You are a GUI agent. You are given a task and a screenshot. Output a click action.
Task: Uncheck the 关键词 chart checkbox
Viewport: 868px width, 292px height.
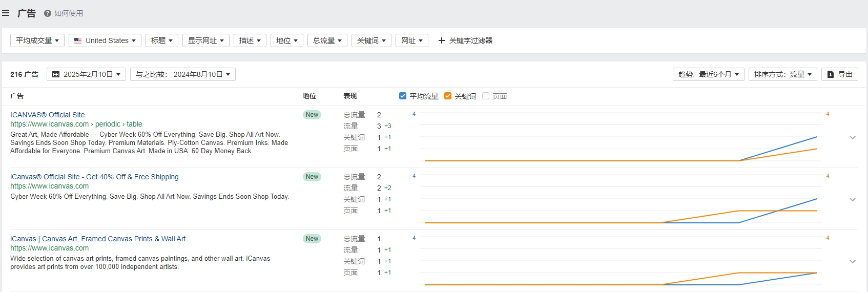(x=448, y=96)
